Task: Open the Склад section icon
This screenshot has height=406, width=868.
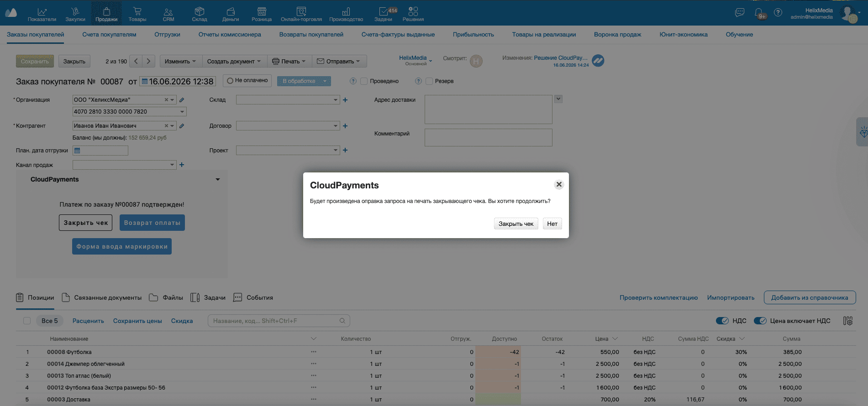Action: (200, 14)
